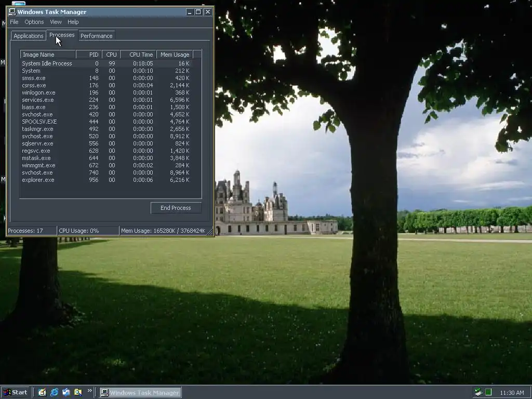
Task: Open Outlook Express from quick launch
Action: coord(66,392)
